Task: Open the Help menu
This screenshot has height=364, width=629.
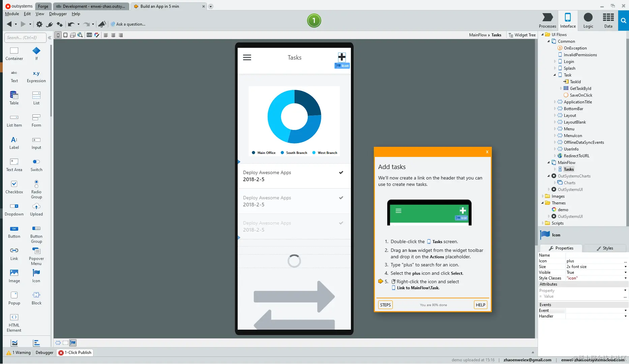Action: [76, 14]
